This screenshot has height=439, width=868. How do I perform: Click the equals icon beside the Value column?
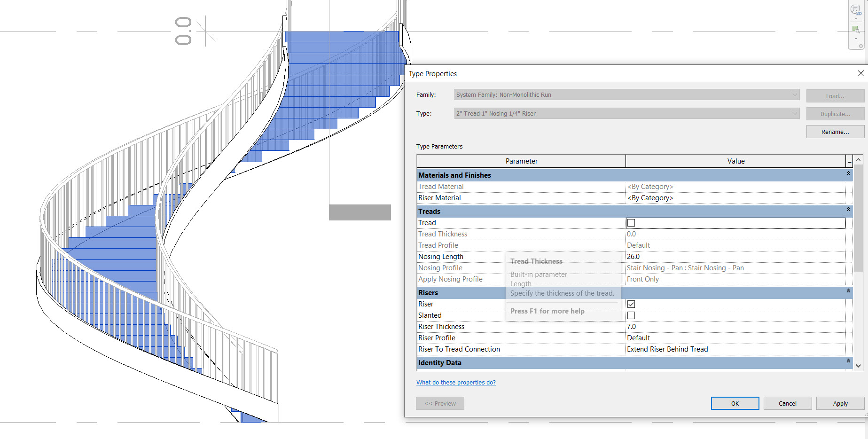tap(849, 161)
